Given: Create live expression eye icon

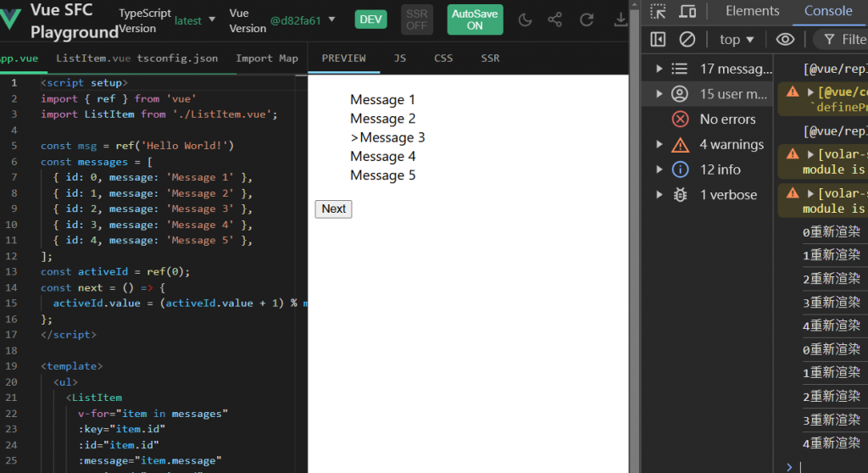Looking at the screenshot, I should coord(785,39).
